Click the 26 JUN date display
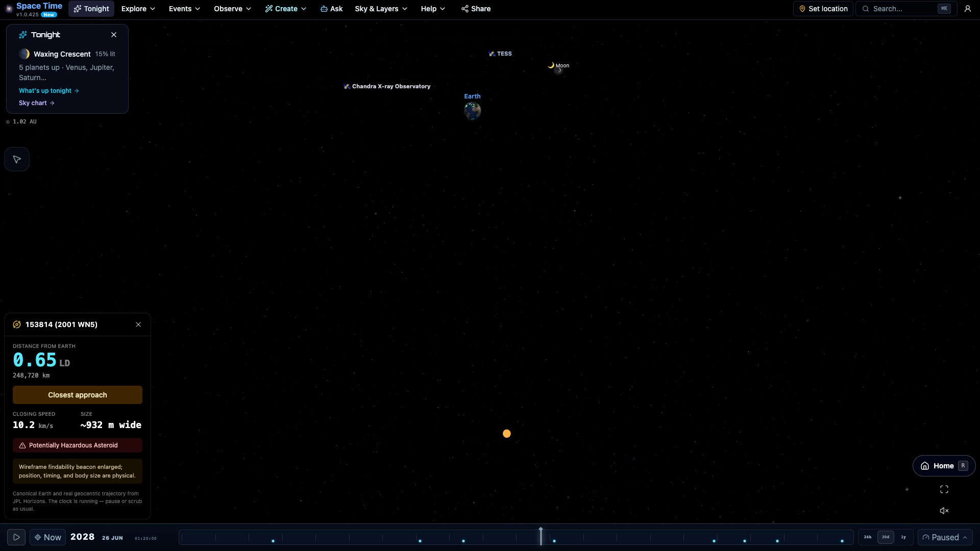The width and height of the screenshot is (980, 551). point(112,538)
